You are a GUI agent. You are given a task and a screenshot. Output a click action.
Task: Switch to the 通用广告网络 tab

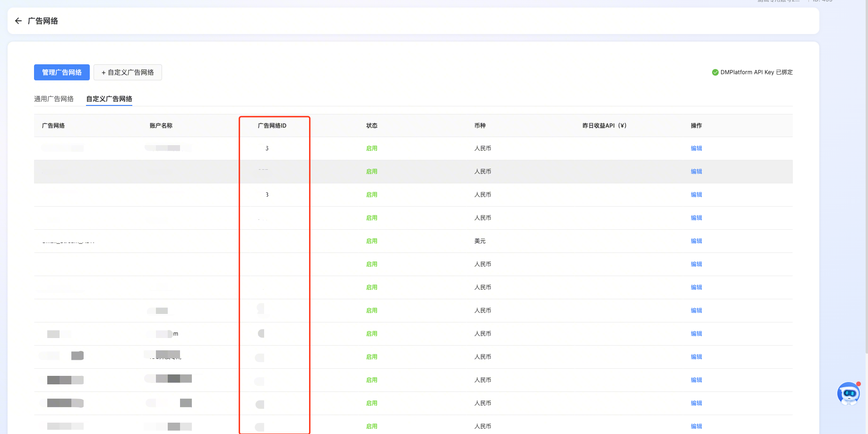[54, 99]
